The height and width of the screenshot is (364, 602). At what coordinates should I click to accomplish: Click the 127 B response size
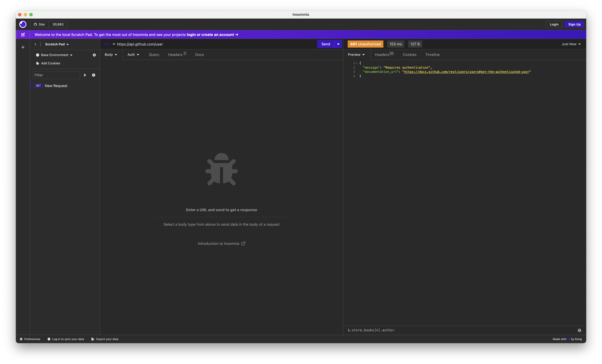tap(415, 44)
